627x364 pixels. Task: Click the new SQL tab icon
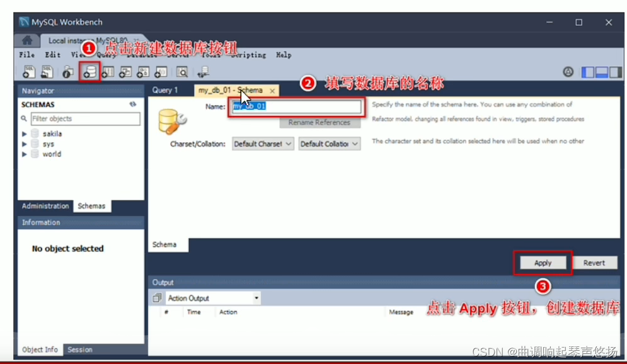pyautogui.click(x=29, y=72)
